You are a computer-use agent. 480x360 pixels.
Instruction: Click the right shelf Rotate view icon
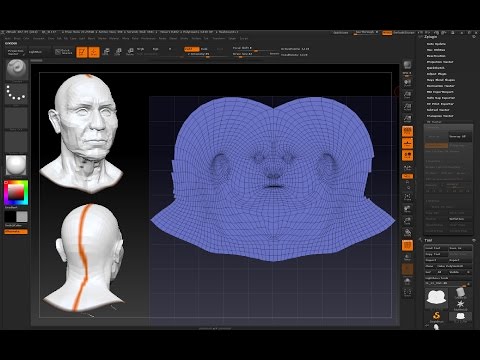click(407, 233)
